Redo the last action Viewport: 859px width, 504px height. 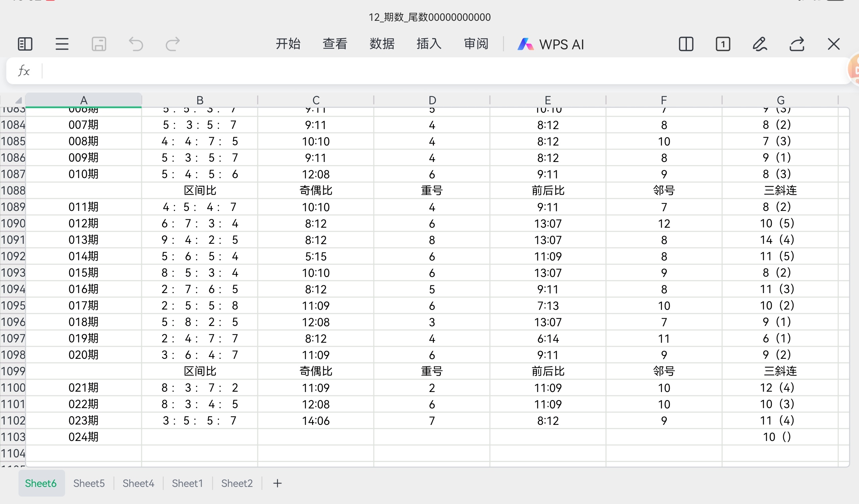[172, 44]
